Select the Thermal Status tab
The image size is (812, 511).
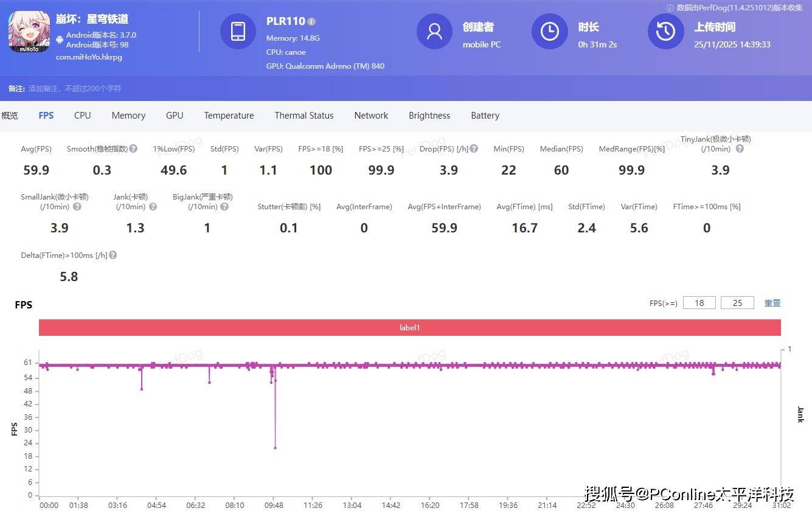[x=304, y=116]
